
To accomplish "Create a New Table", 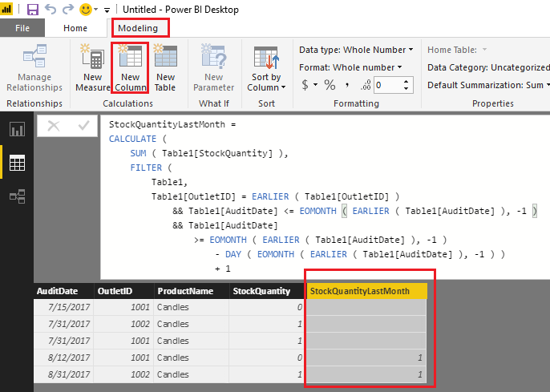I will pos(165,67).
